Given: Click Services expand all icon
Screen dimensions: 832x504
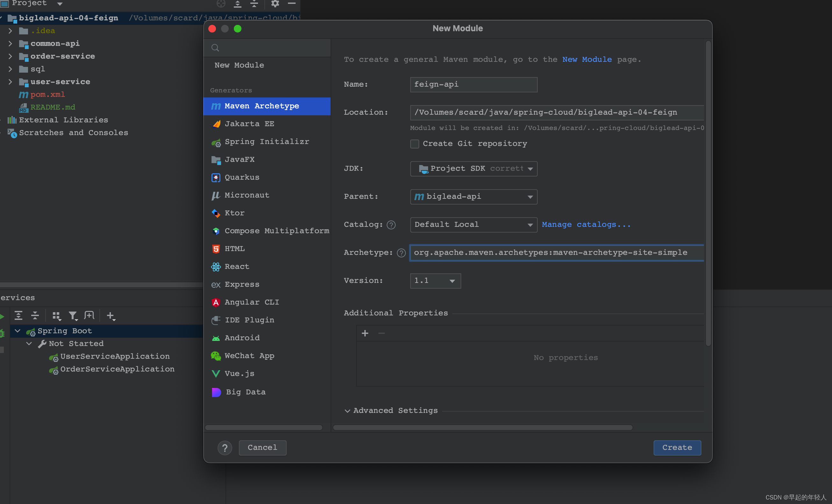Looking at the screenshot, I should [18, 316].
